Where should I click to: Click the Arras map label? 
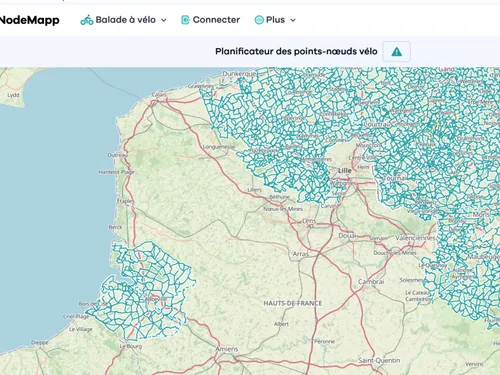coord(300,254)
